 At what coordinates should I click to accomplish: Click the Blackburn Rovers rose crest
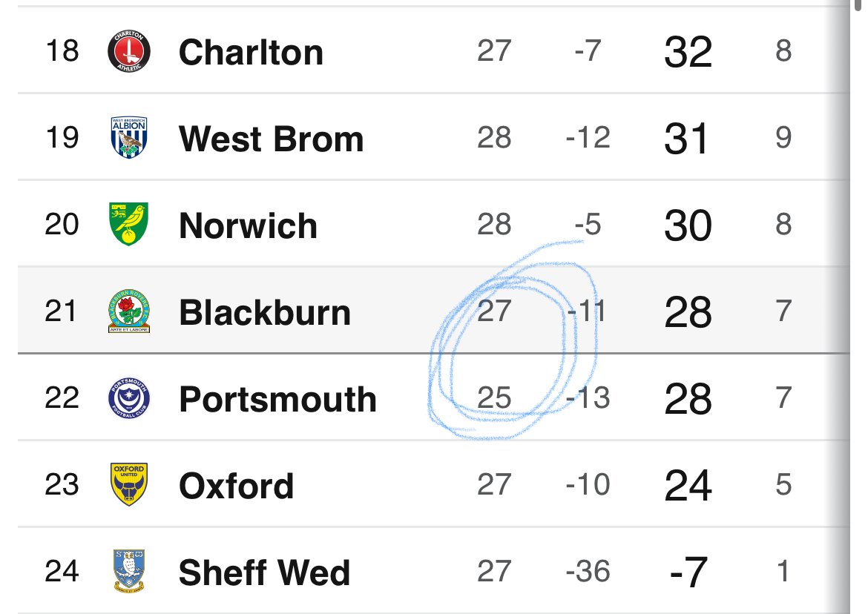tap(129, 311)
